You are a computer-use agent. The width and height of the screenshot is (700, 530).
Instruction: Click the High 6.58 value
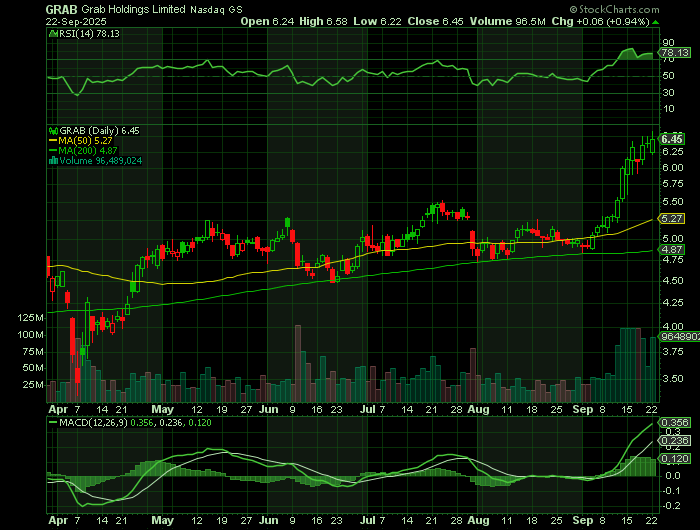coord(323,21)
